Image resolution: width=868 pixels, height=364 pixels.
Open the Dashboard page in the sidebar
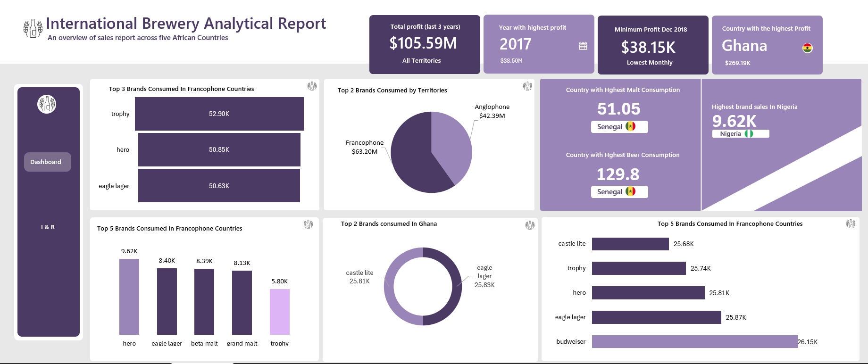coord(48,162)
